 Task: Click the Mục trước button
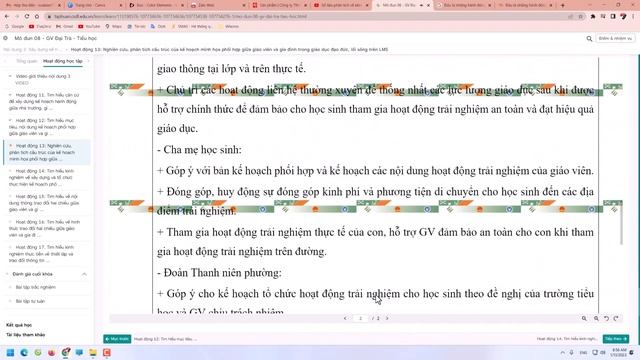(117, 339)
